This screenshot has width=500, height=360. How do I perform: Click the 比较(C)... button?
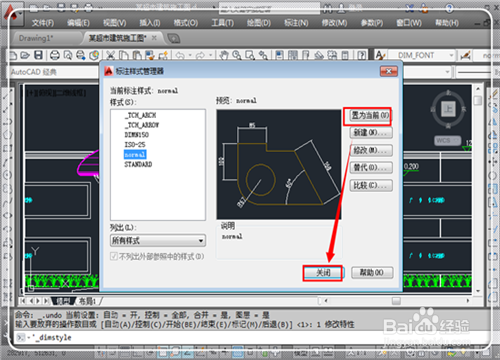coord(371,185)
